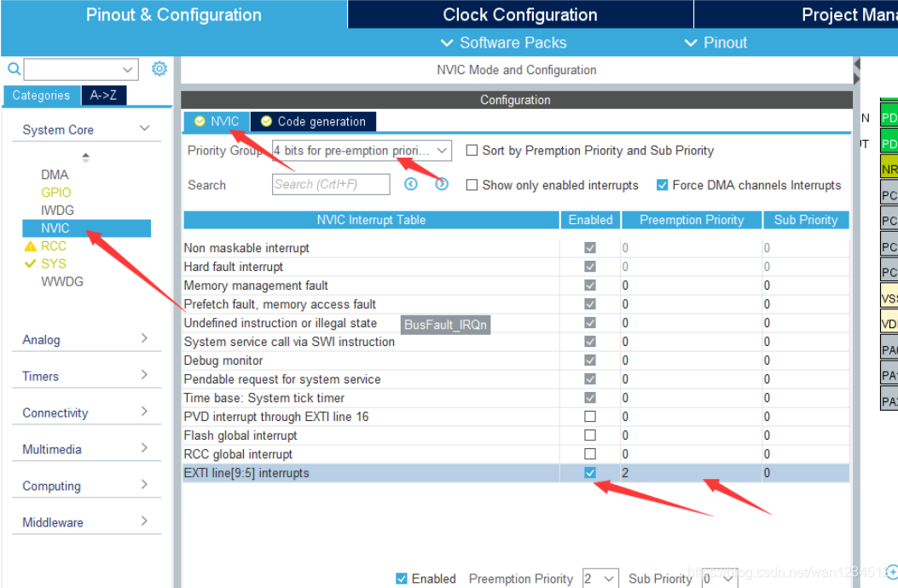Open the Code generation tab

(313, 122)
